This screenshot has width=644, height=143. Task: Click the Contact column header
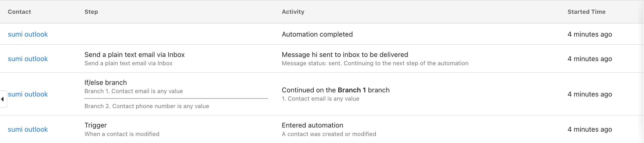(19, 12)
